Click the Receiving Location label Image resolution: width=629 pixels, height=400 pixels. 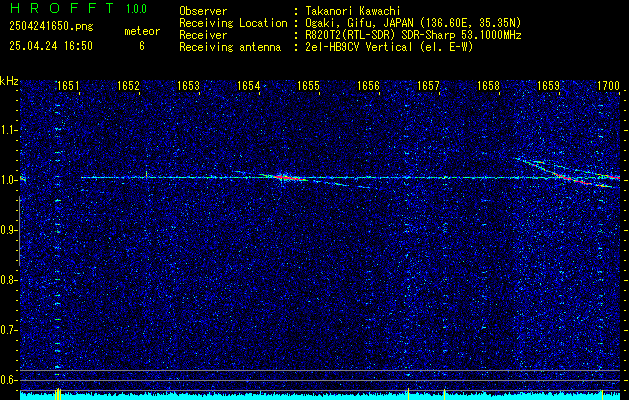(233, 23)
